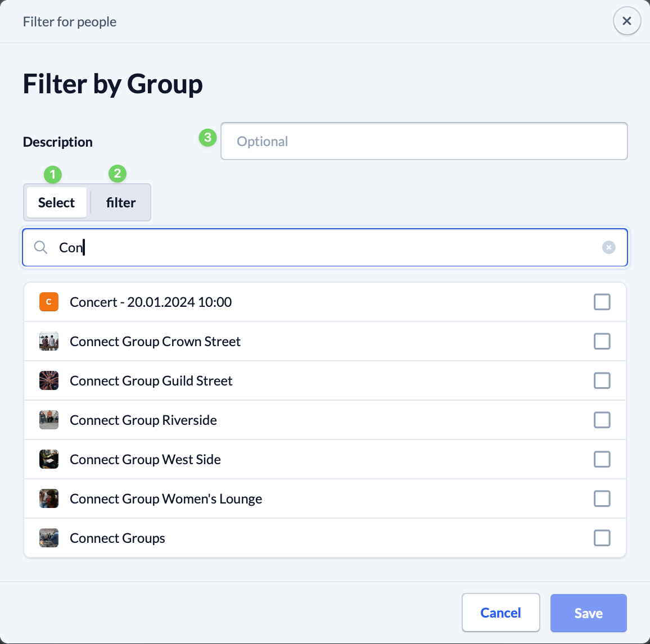
Task: Click Connect Group Crown Street thumbnail
Action: 49,341
